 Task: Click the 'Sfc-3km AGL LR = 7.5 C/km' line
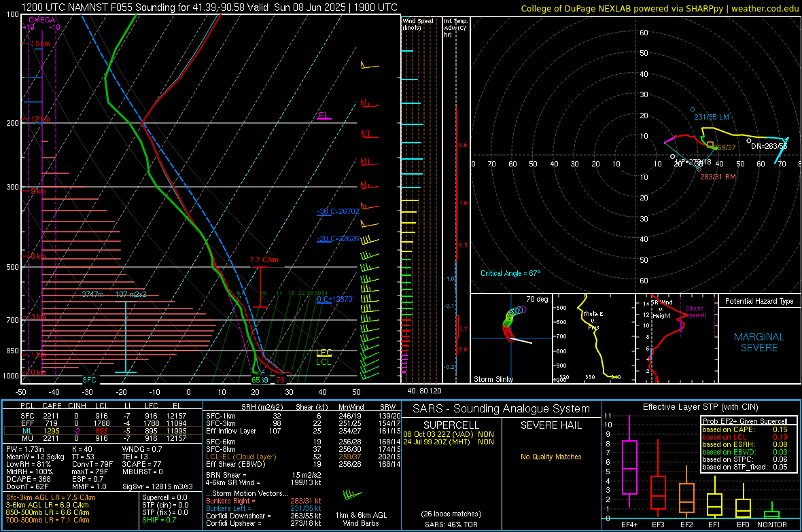51,498
